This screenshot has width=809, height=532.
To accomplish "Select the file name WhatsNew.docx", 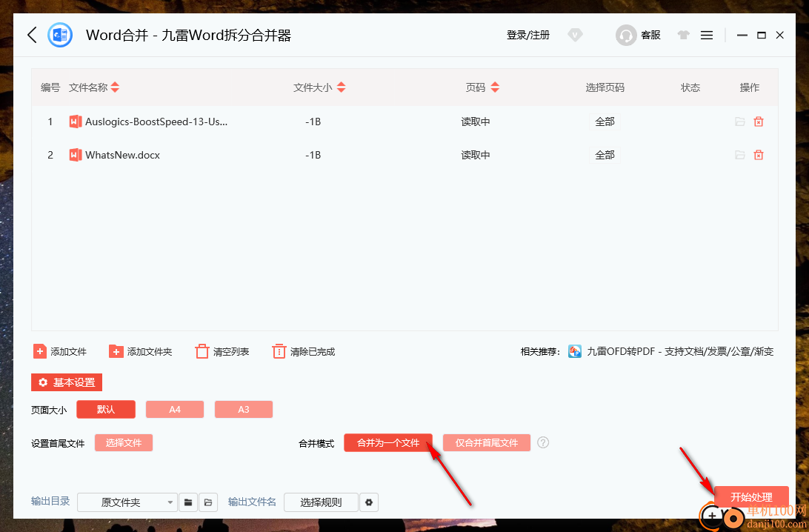I will pyautogui.click(x=123, y=155).
